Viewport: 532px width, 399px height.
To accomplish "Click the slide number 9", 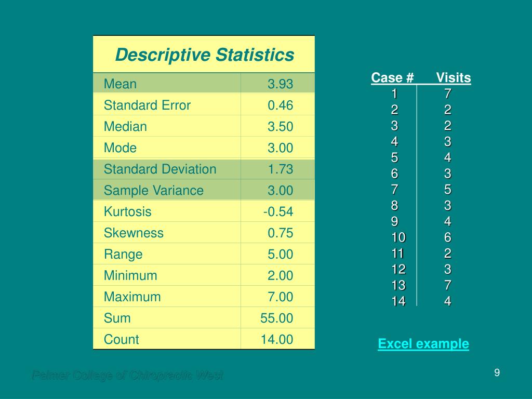I will click(x=497, y=373).
